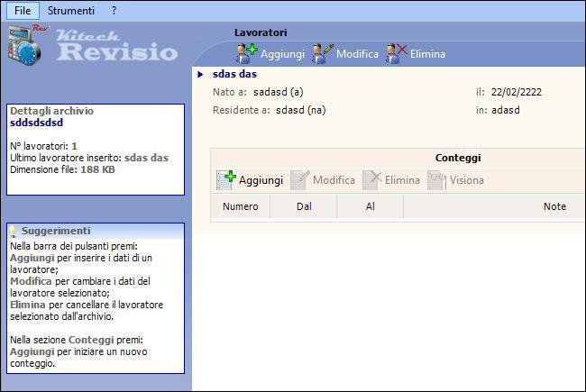Select the worker name sdas das

tap(236, 75)
